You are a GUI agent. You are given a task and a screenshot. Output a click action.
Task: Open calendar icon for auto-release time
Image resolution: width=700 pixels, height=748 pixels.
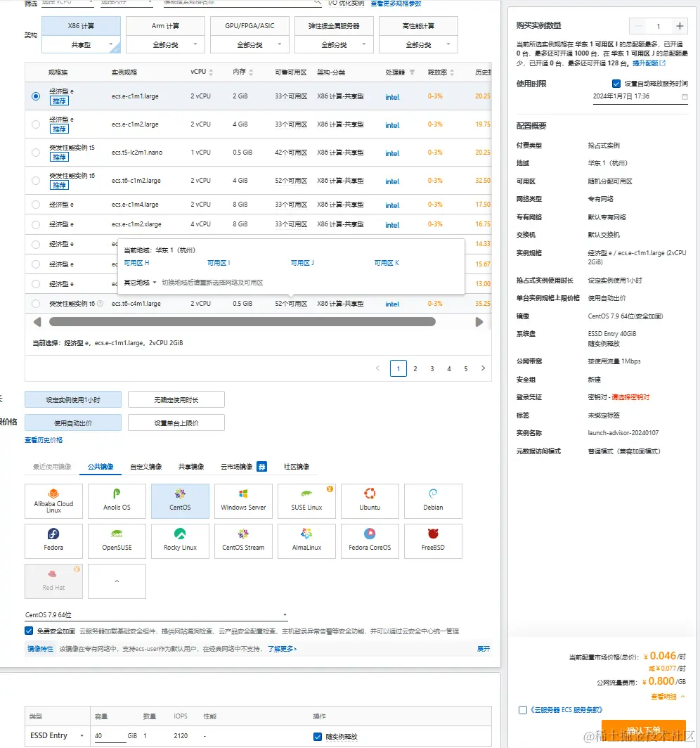tap(685, 96)
